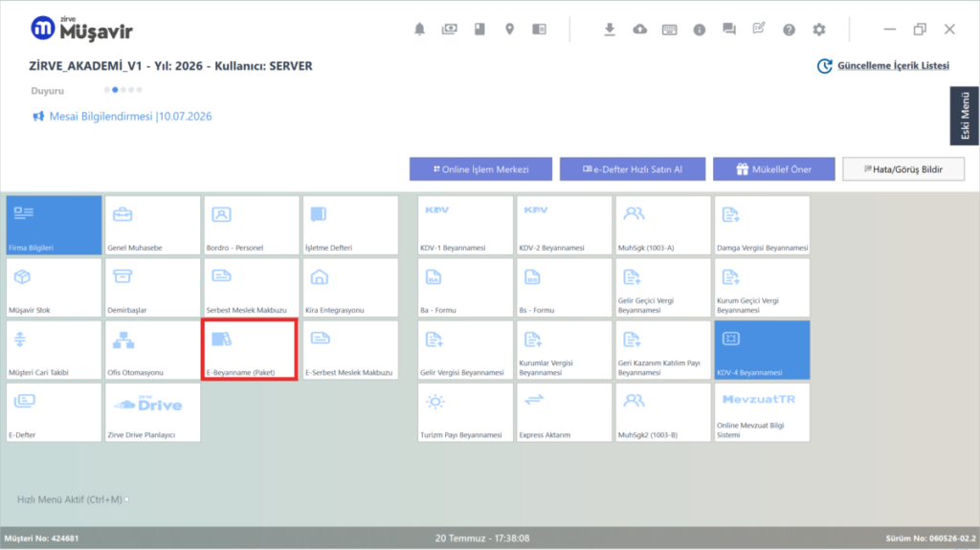Open Turizm Payı Beyannamesi tile
This screenshot has height=550, width=980.
pos(465,412)
